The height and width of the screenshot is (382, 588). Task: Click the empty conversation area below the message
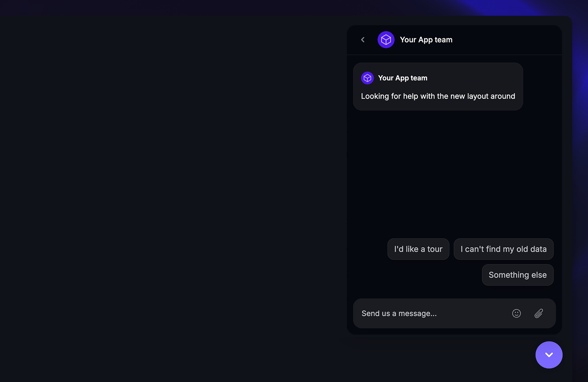(x=454, y=171)
